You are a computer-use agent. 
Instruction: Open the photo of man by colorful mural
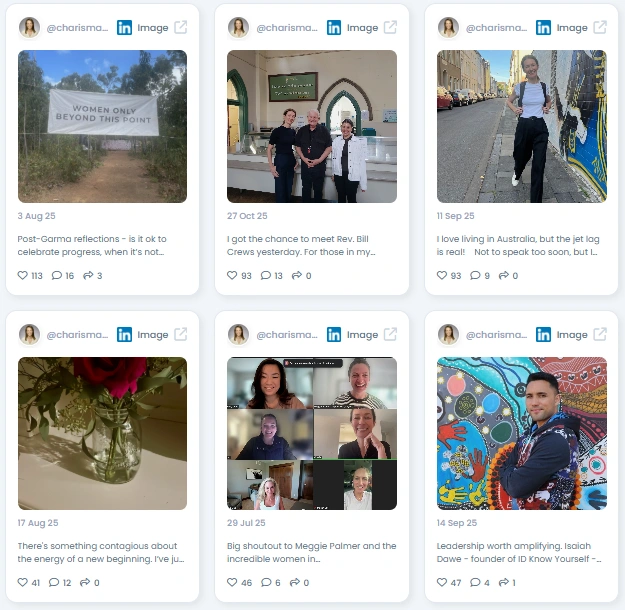tap(522, 433)
